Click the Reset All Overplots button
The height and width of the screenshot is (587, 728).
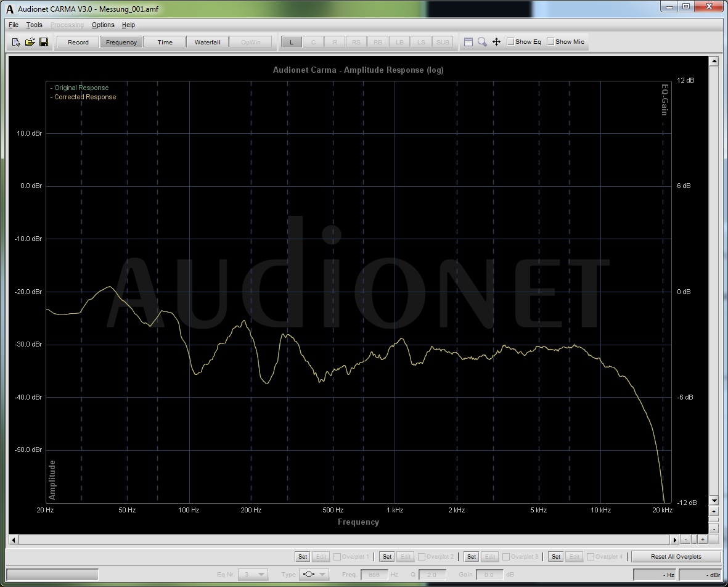pyautogui.click(x=676, y=556)
